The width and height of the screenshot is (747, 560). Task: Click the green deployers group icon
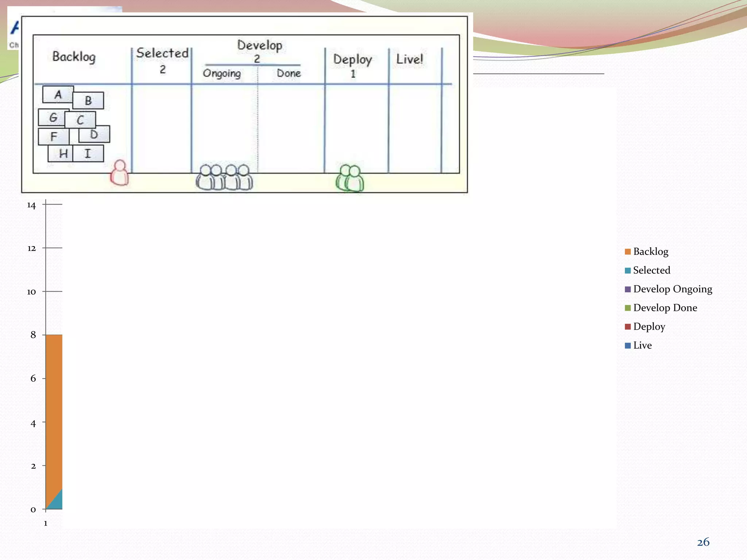(x=350, y=178)
